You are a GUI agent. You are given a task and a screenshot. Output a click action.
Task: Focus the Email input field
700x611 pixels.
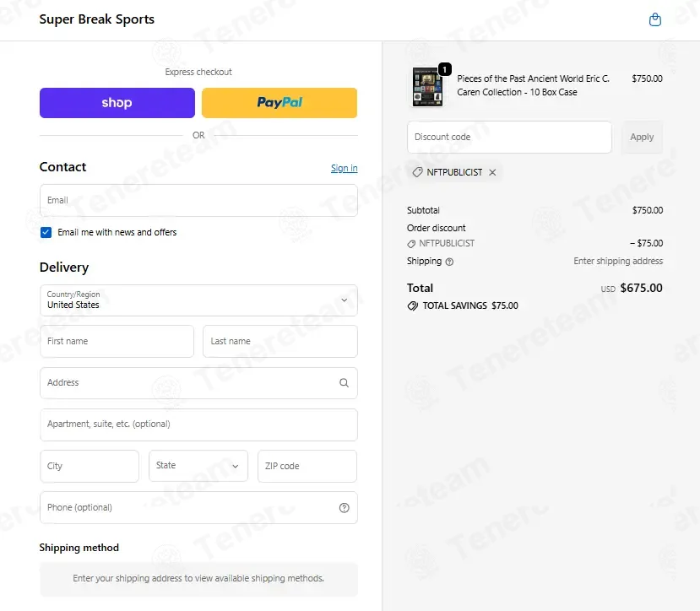pyautogui.click(x=198, y=200)
